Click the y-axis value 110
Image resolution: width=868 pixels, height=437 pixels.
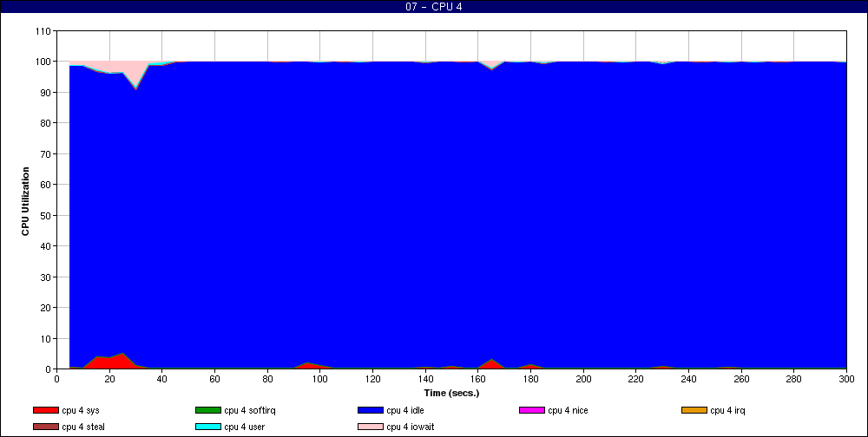click(x=43, y=31)
